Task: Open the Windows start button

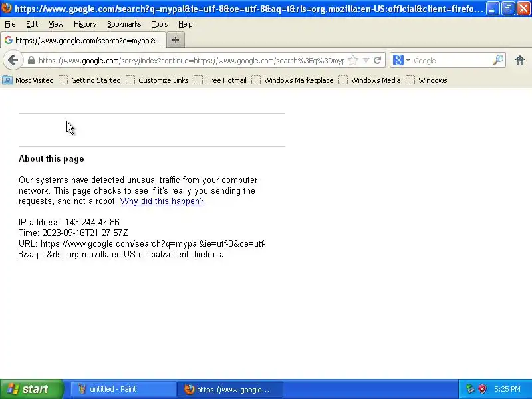Action: 31,389
